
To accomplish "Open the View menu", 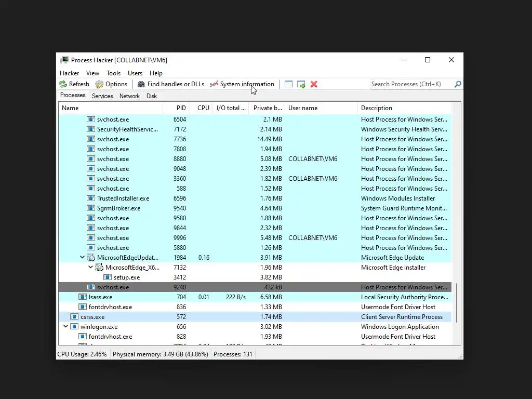I will [x=92, y=73].
